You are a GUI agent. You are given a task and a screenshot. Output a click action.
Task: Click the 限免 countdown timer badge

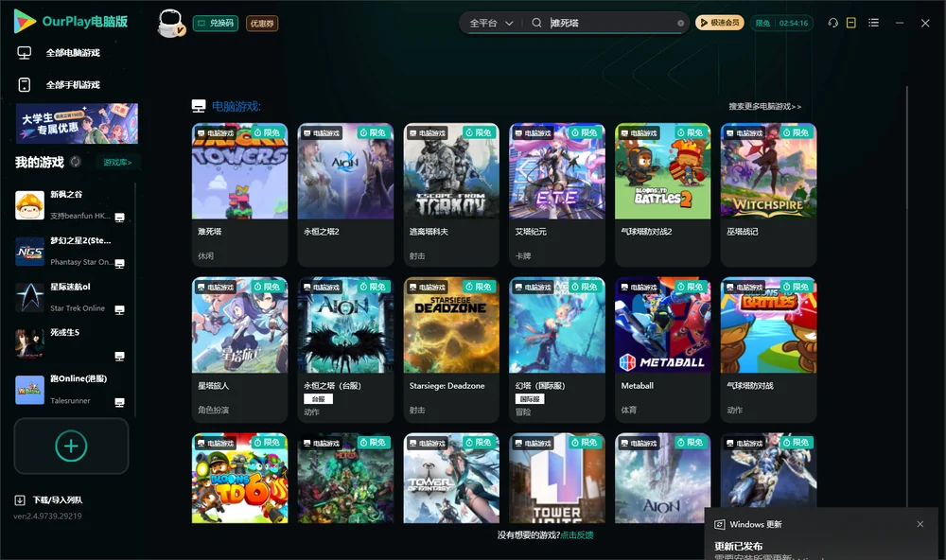781,23
